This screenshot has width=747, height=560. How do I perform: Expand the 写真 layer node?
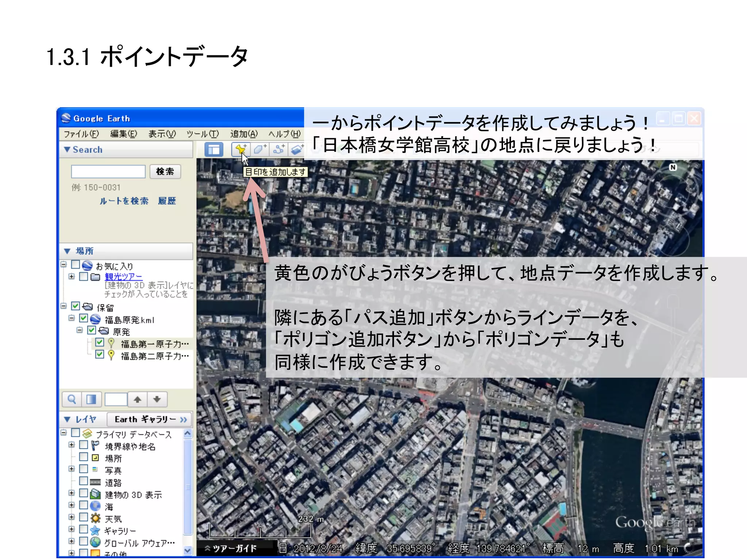(x=71, y=469)
